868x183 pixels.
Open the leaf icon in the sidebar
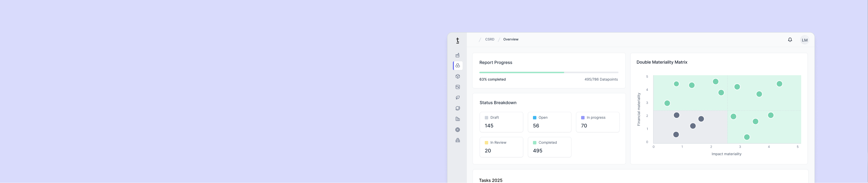(x=458, y=98)
